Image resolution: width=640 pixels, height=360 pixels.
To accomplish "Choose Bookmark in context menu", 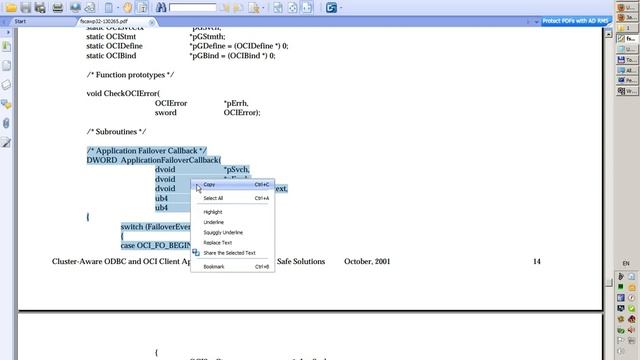I will pyautogui.click(x=232, y=267).
